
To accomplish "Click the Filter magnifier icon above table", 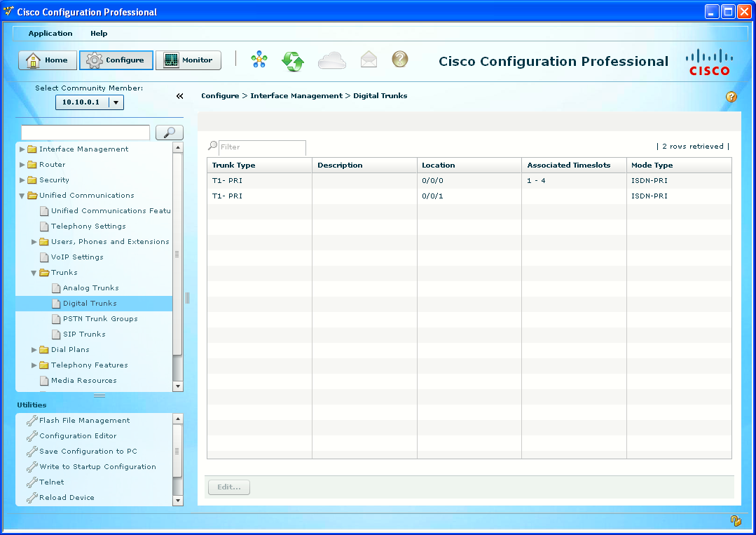I will pos(212,145).
